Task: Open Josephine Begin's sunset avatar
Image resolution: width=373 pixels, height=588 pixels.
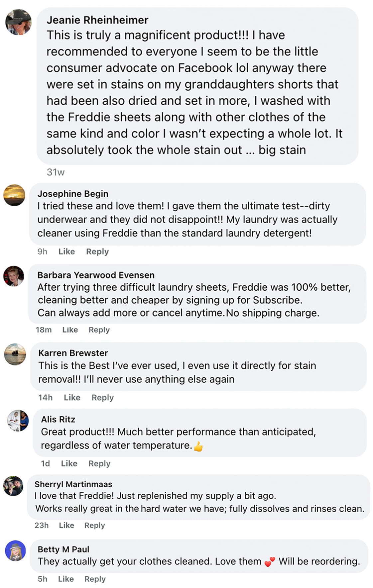Action: pyautogui.click(x=14, y=195)
